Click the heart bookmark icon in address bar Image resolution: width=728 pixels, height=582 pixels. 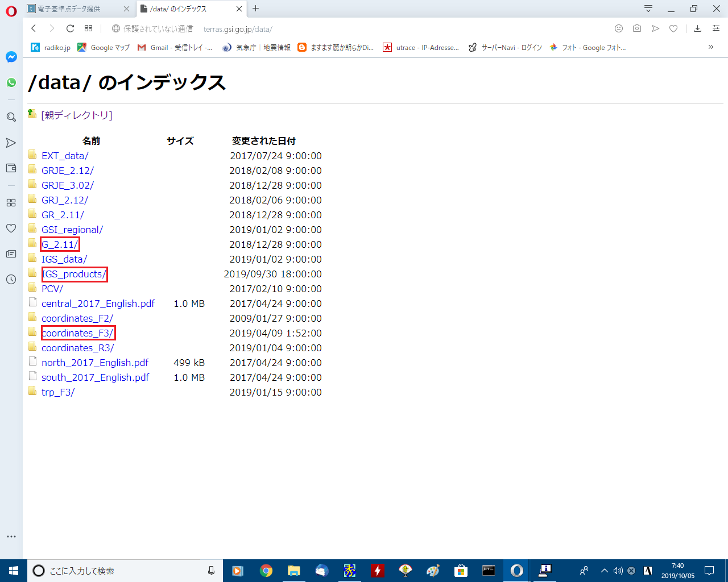pos(673,28)
